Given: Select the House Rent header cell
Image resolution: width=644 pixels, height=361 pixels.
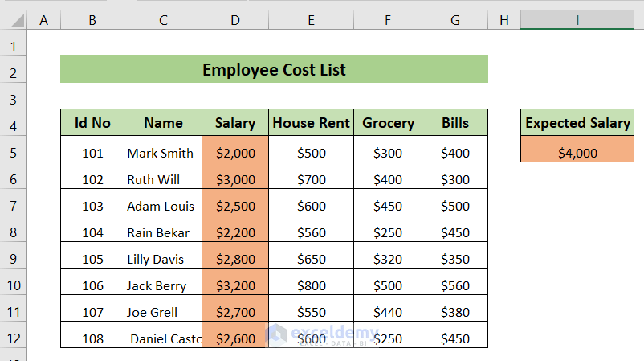Looking at the screenshot, I should point(311,123).
